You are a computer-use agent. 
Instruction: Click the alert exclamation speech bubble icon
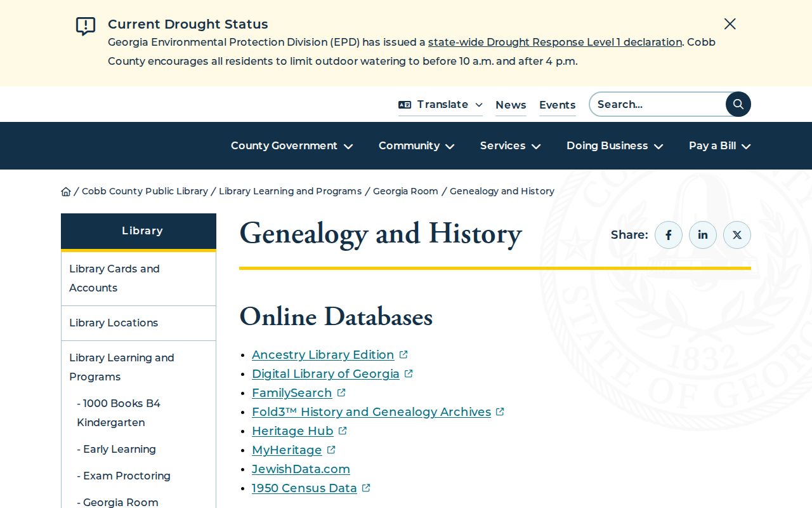coord(86,26)
